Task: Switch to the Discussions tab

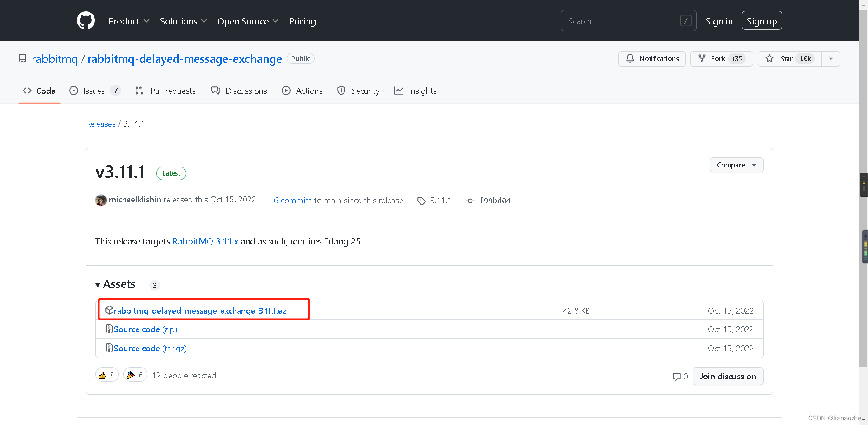Action: click(x=239, y=91)
